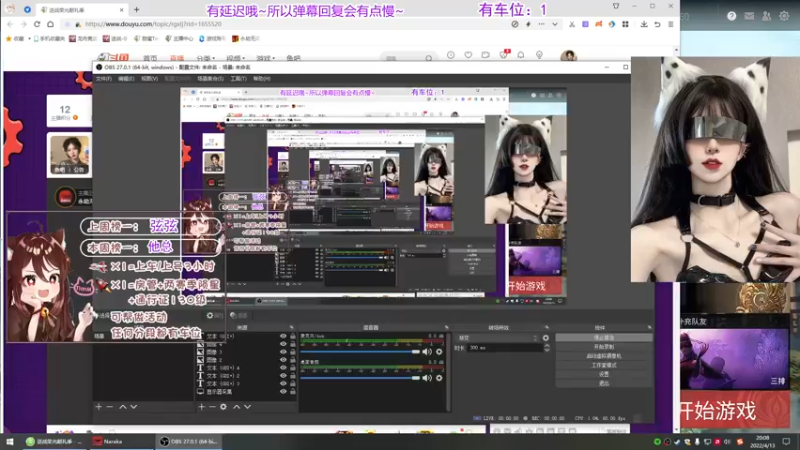Move selected source up
800x450 pixels.
(x=236, y=407)
